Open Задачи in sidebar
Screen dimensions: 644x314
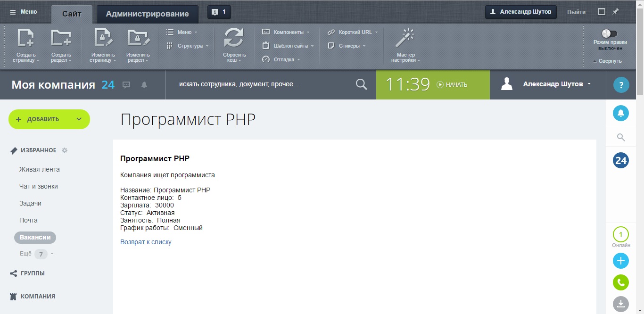click(30, 203)
